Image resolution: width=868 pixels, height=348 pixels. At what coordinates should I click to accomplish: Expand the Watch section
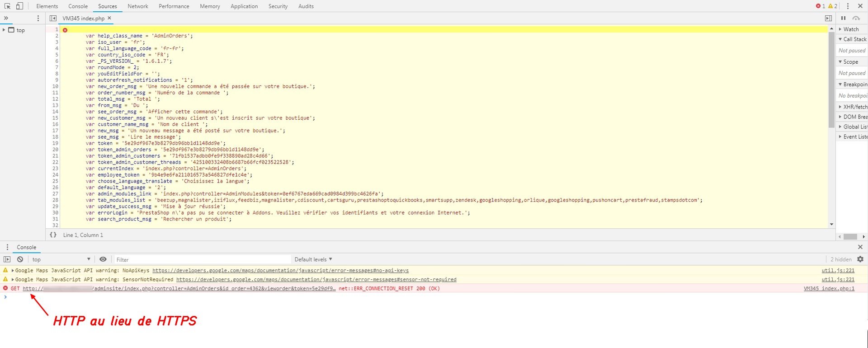coord(852,29)
